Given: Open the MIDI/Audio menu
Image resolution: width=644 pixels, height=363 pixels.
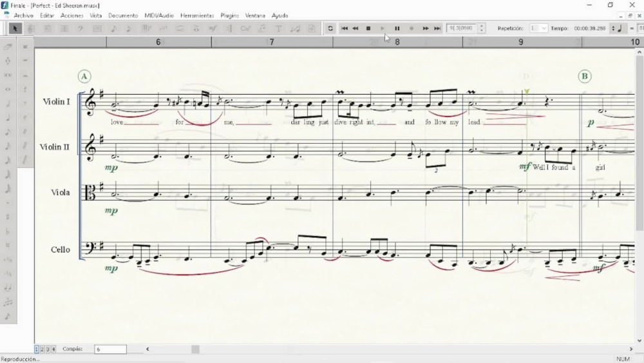Looking at the screenshot, I should 159,15.
